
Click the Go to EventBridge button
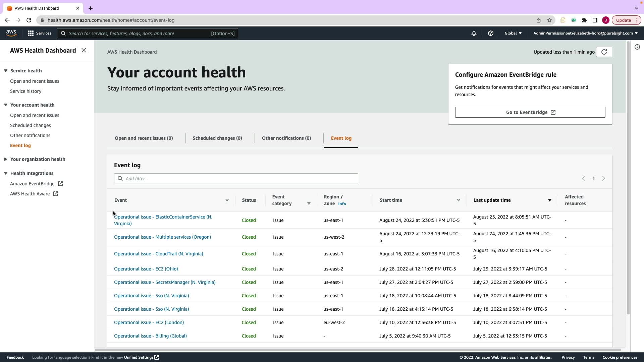[x=530, y=112]
